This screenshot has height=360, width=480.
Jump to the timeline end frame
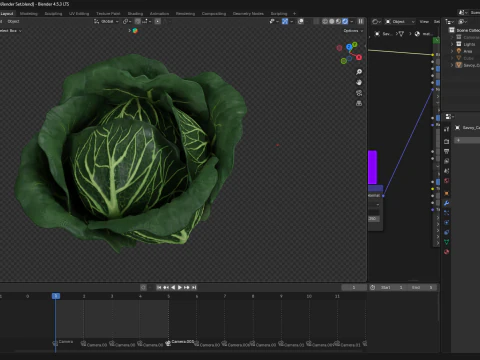tap(194, 287)
